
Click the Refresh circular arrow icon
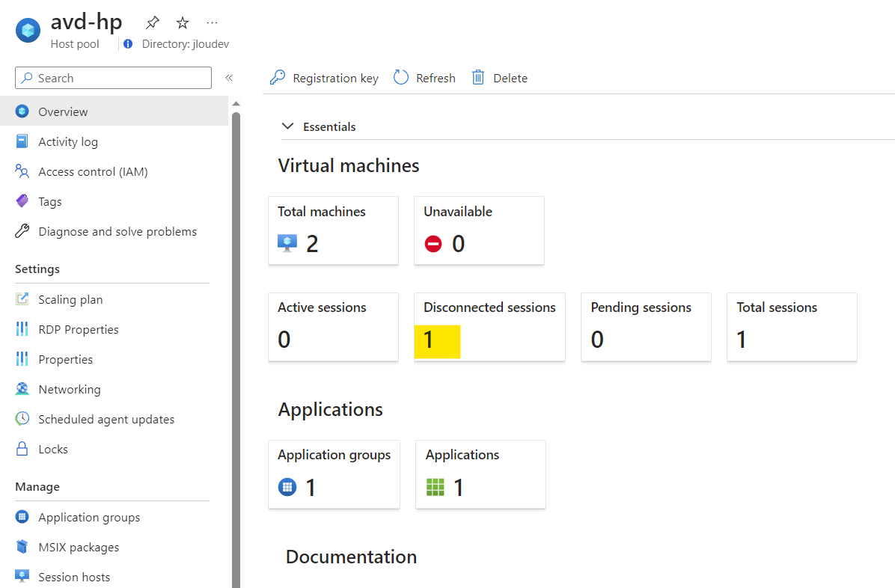[401, 78]
